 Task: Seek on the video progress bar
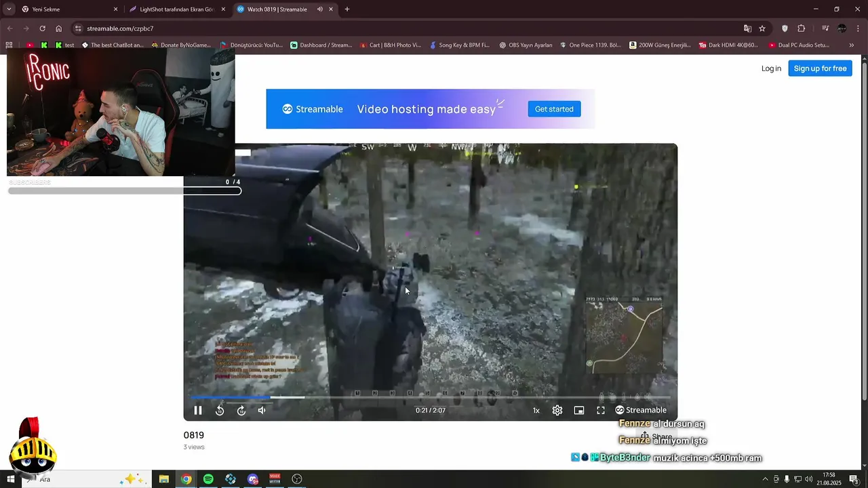[430, 397]
